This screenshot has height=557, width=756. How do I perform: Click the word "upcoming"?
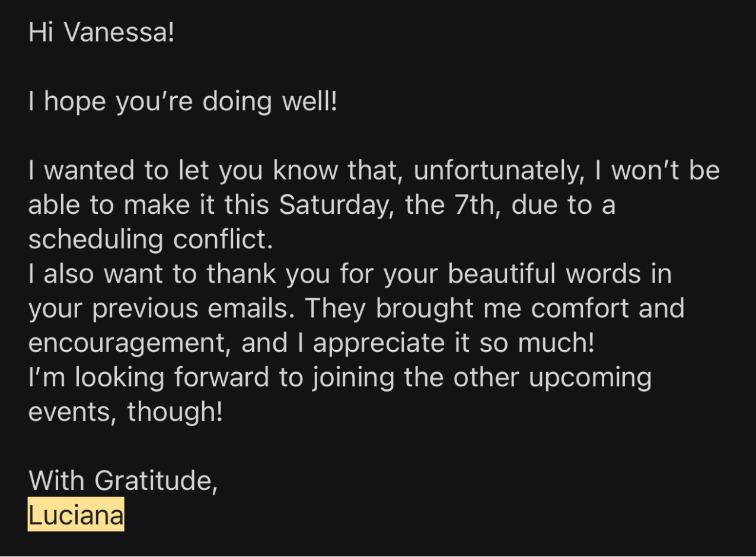point(590,377)
